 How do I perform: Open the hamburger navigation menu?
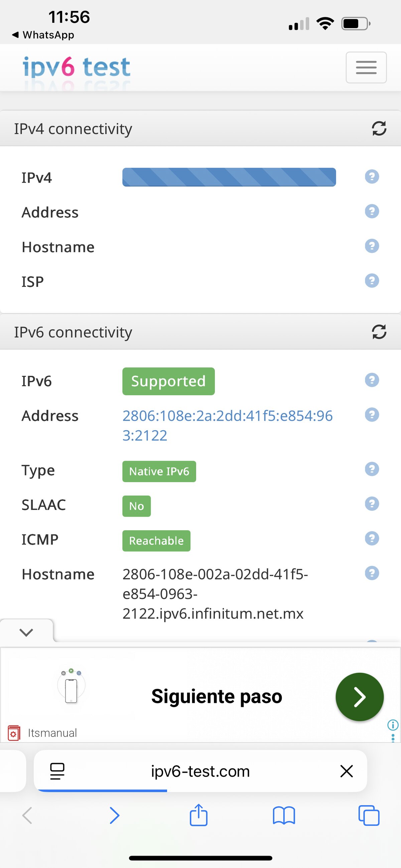[x=366, y=68]
